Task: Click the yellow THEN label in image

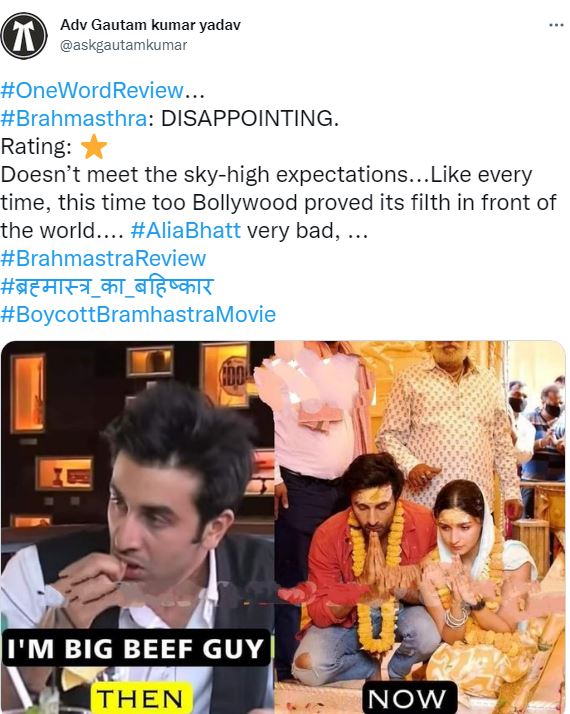Action: [140, 699]
